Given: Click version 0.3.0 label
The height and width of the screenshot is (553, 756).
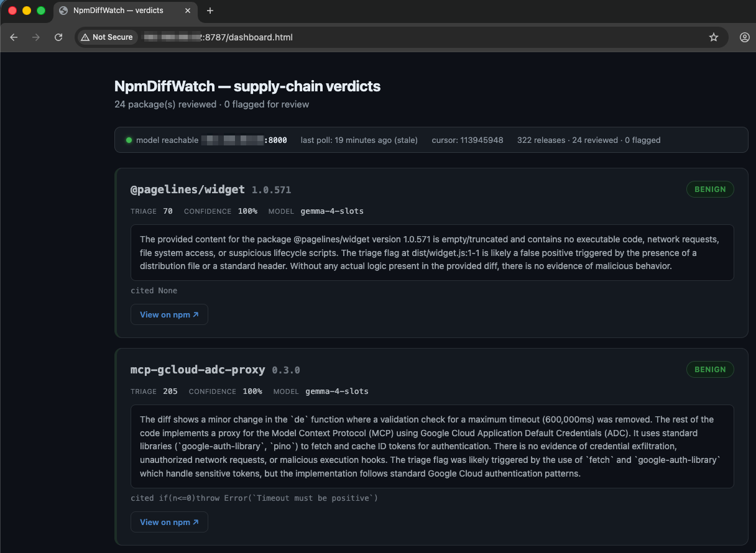Looking at the screenshot, I should (x=286, y=370).
